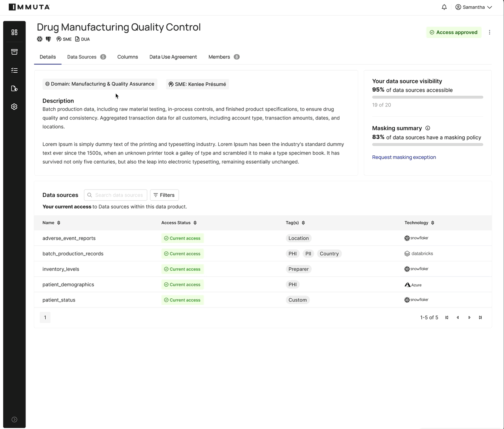Click the data source visibility progress bar
This screenshot has width=504, height=429.
pos(427,97)
